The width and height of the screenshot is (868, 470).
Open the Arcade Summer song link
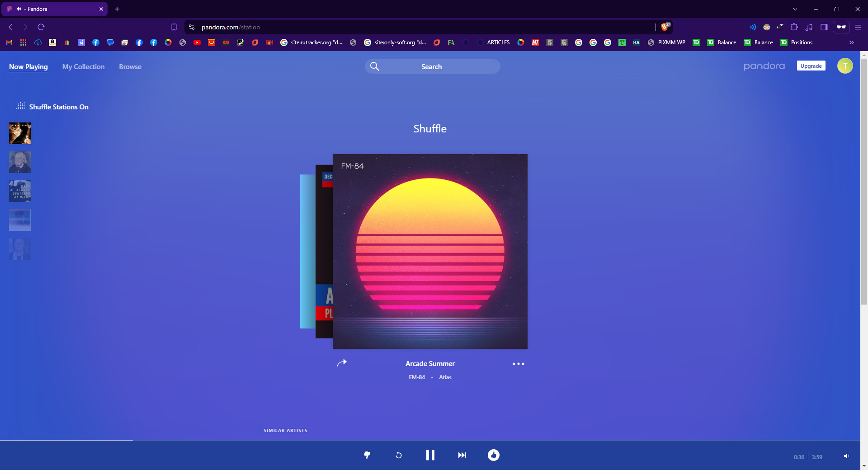[x=430, y=364]
